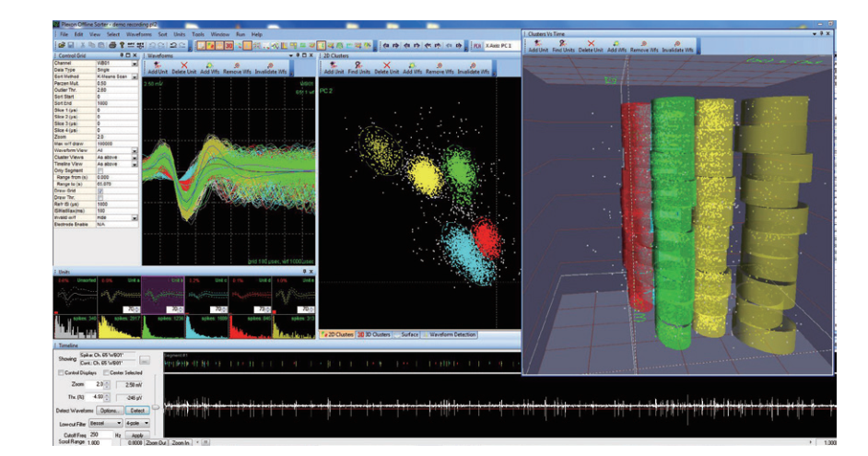Click the timeline threshold vertical slider handle
The height and width of the screenshot is (456, 868).
pyautogui.click(x=156, y=407)
